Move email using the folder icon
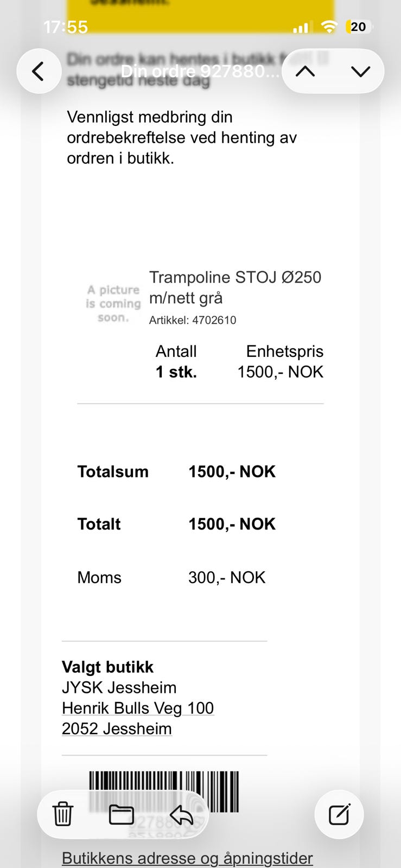This screenshot has height=868, width=401. [x=121, y=814]
